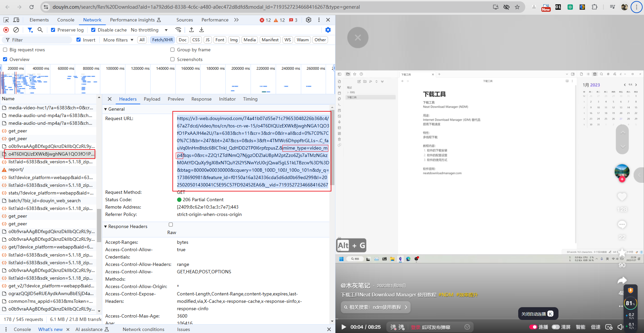Click the 相关搜索 ndm使用教程 suggestion
Screen dimensions: 644x333
[x=376, y=307]
